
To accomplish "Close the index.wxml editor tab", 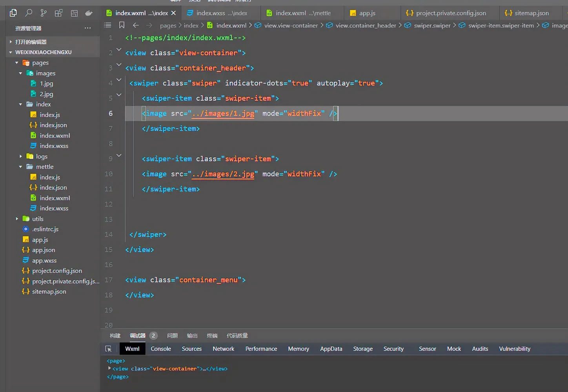I will click(x=173, y=13).
